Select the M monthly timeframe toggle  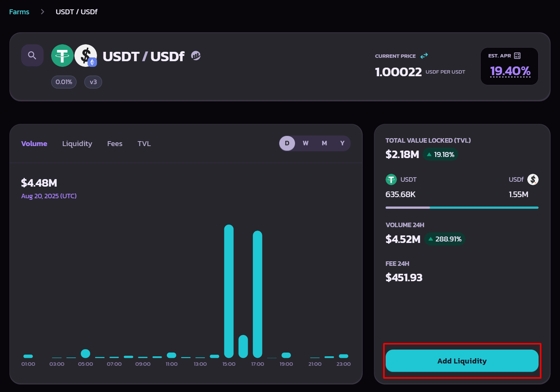(324, 143)
